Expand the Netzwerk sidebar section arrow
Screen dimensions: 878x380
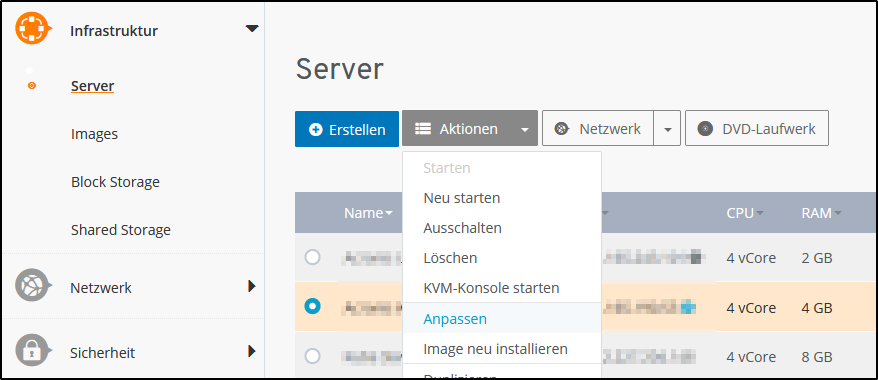click(x=252, y=286)
